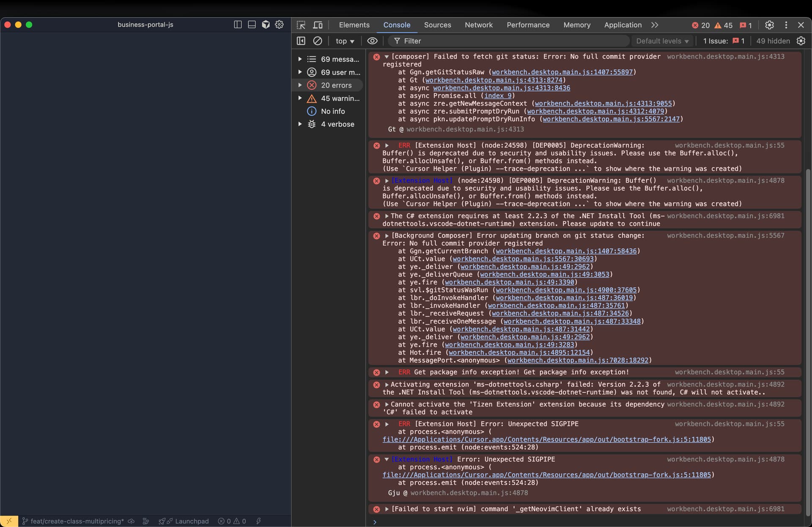Open the top JavaScript context dropdown
The height and width of the screenshot is (527, 812).
click(x=345, y=41)
